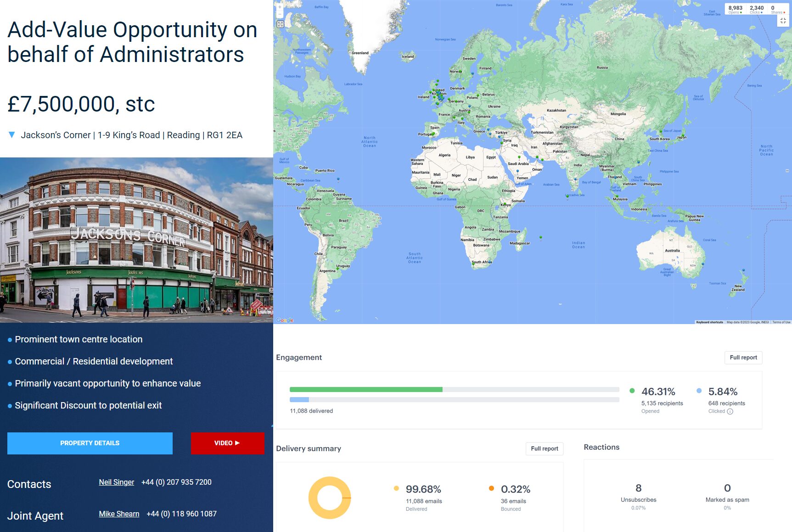Click the '46.31%' opened value

coord(658,392)
